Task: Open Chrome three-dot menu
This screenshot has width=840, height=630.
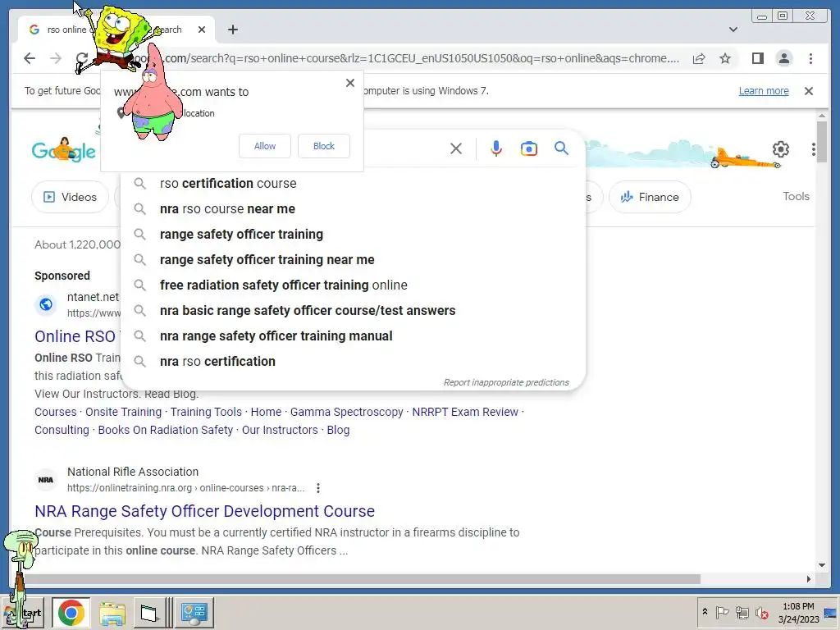Action: [810, 58]
